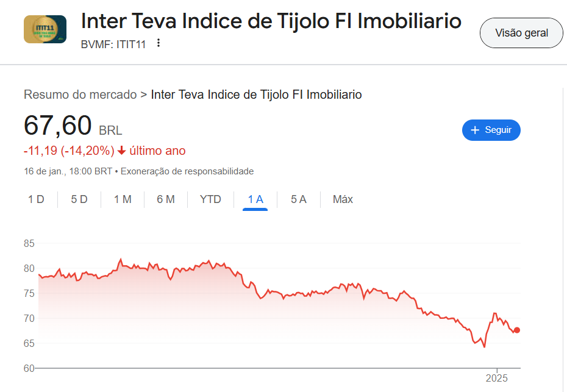
Task: Open the three-dot more options menu
Action: pos(159,43)
